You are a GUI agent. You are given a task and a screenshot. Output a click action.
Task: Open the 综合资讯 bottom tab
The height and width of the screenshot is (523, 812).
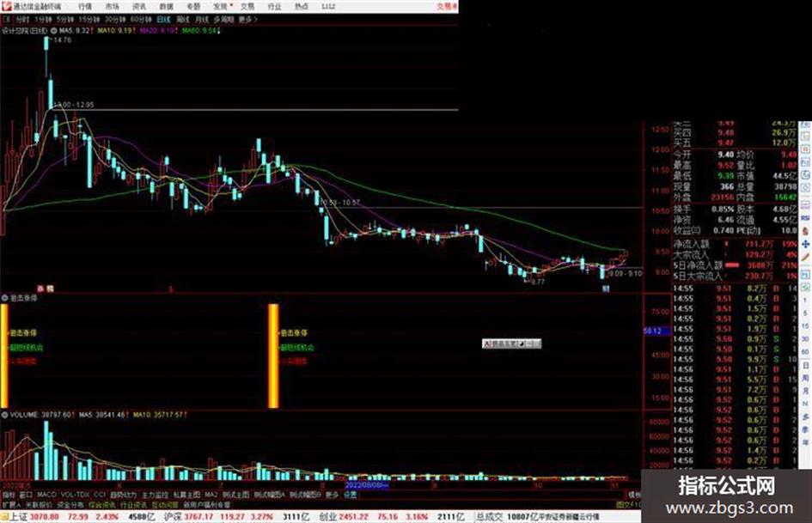102,505
